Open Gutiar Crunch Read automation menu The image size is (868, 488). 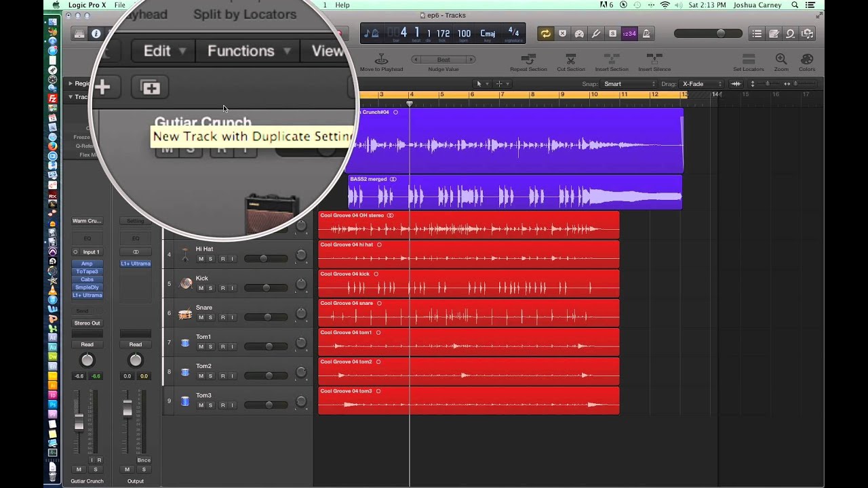coord(87,344)
